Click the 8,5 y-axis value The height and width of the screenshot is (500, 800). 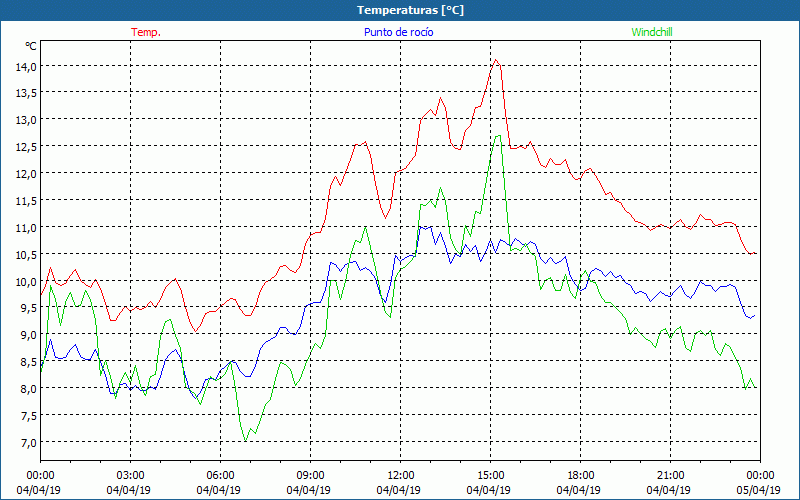tap(29, 362)
